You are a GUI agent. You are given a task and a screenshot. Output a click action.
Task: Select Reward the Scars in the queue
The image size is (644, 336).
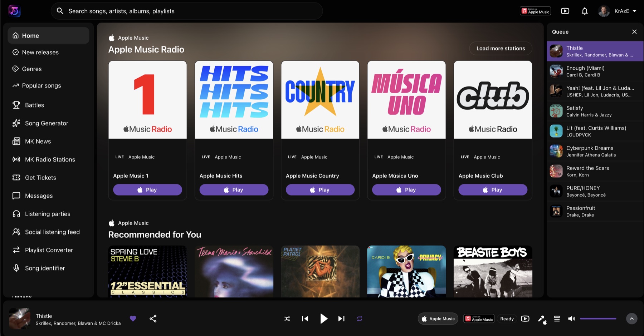[x=595, y=171]
